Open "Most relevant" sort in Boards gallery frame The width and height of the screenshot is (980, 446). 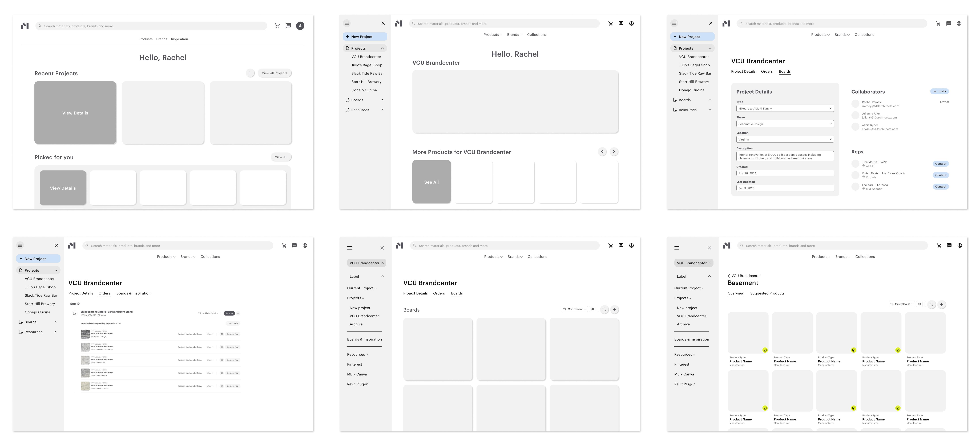tap(574, 309)
